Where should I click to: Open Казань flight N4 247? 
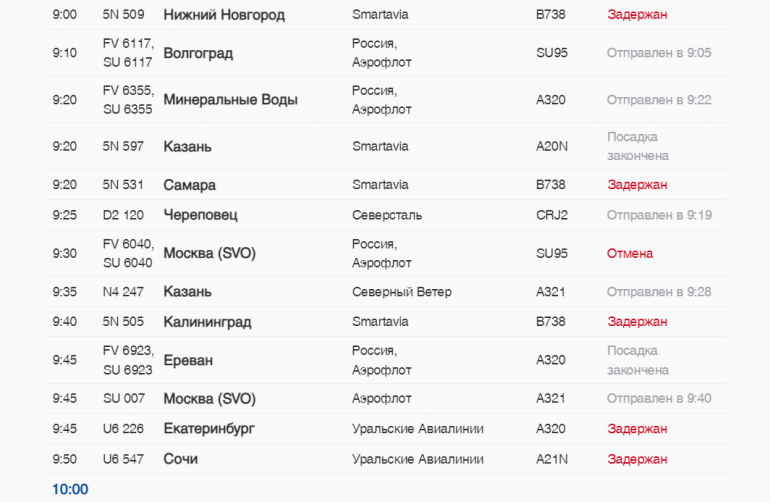[187, 292]
